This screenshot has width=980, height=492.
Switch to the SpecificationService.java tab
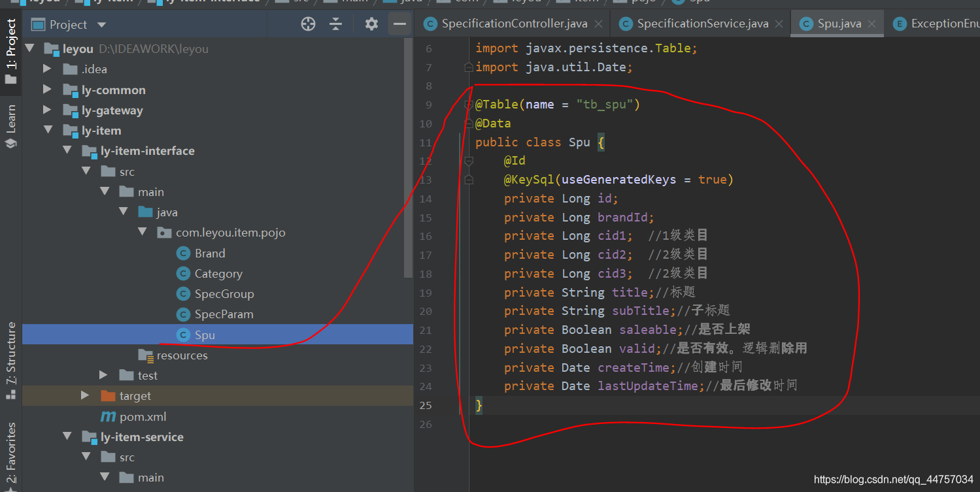[x=703, y=24]
